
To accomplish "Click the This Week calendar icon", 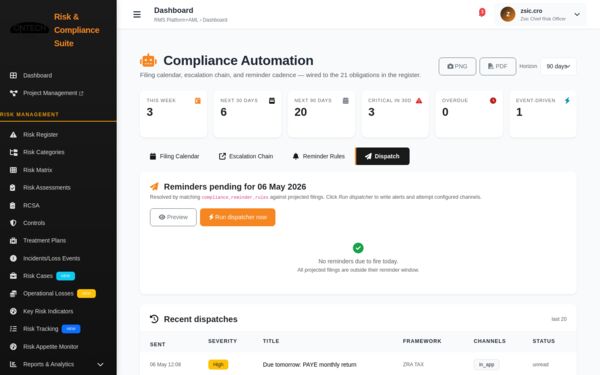I will [x=197, y=101].
